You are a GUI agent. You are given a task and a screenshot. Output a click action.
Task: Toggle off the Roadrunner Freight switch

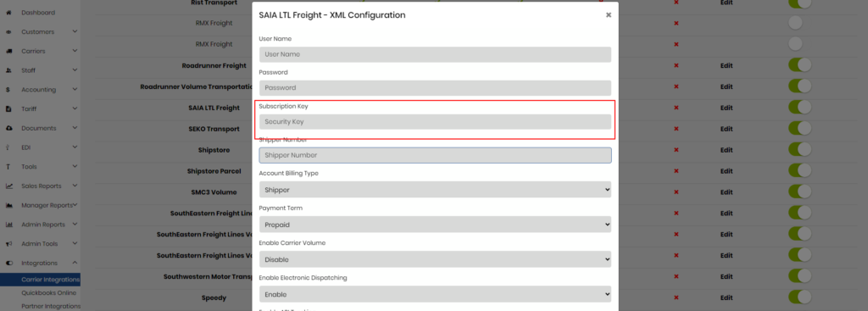[799, 65]
